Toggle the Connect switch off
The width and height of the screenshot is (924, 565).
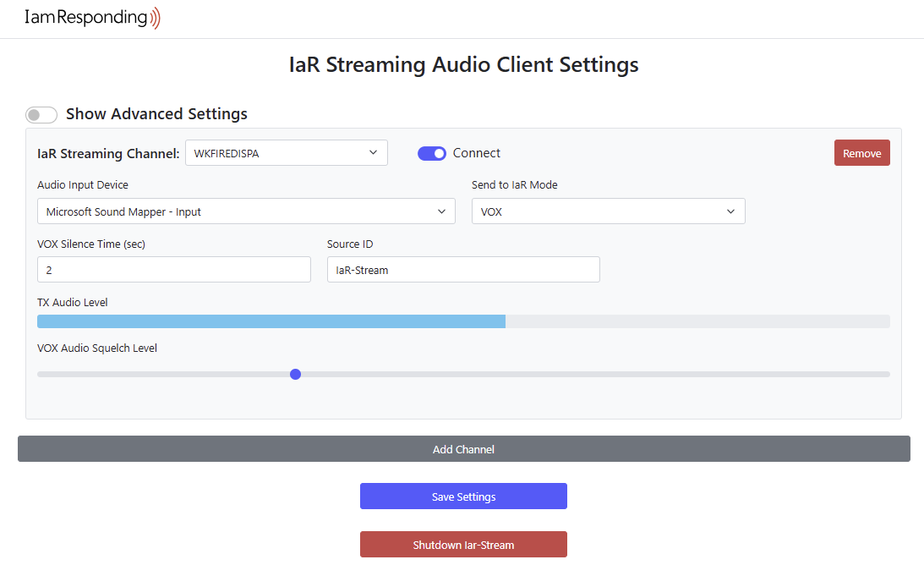point(432,153)
